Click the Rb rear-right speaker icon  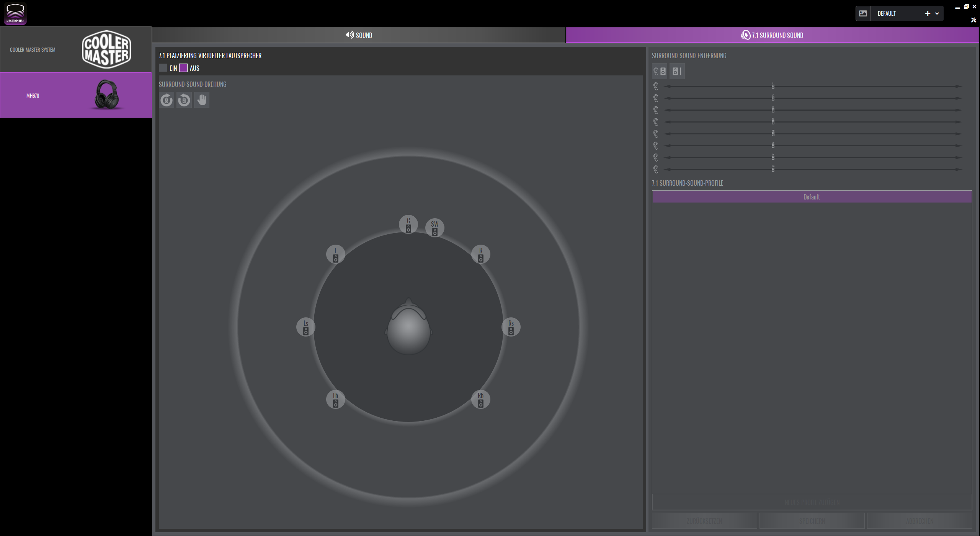click(x=480, y=399)
